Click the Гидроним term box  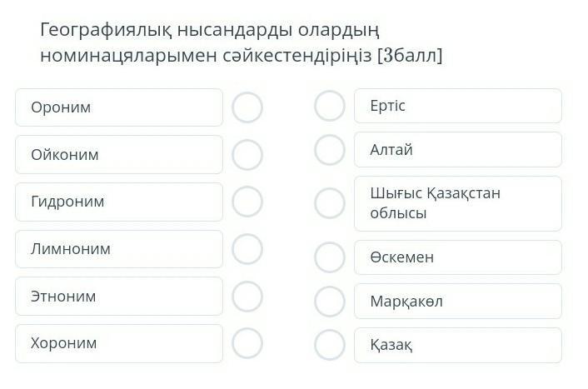tap(119, 202)
